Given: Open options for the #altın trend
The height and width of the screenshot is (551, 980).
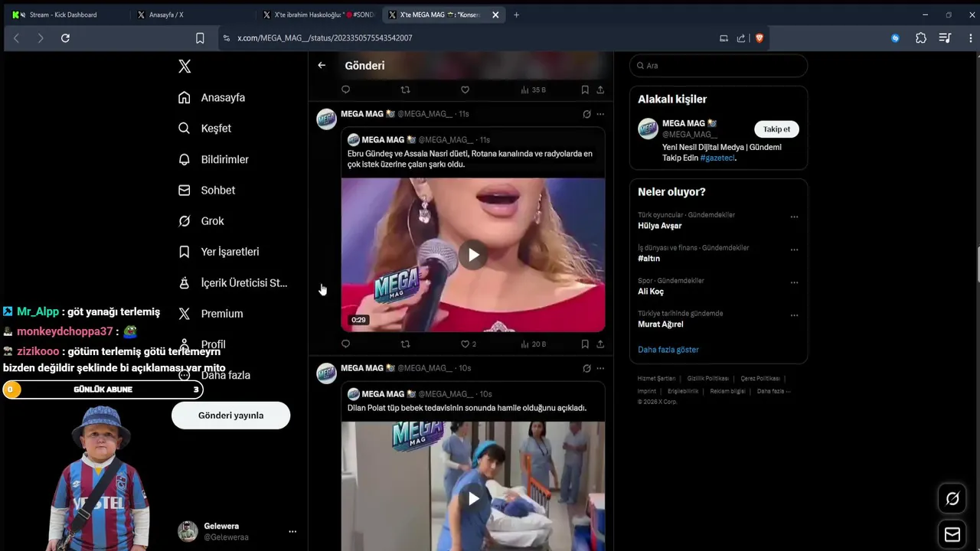Looking at the screenshot, I should tap(794, 249).
